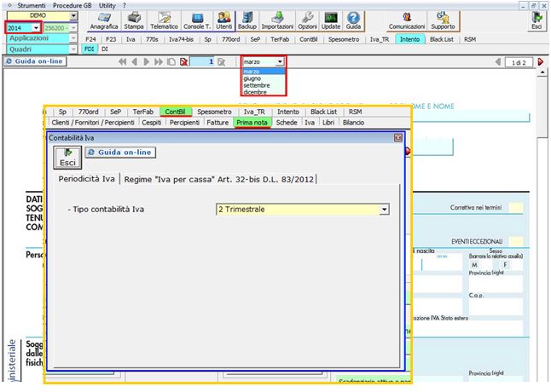Image resolution: width=551 pixels, height=392 pixels.
Task: Open the Strumenti menu
Action: (x=32, y=6)
